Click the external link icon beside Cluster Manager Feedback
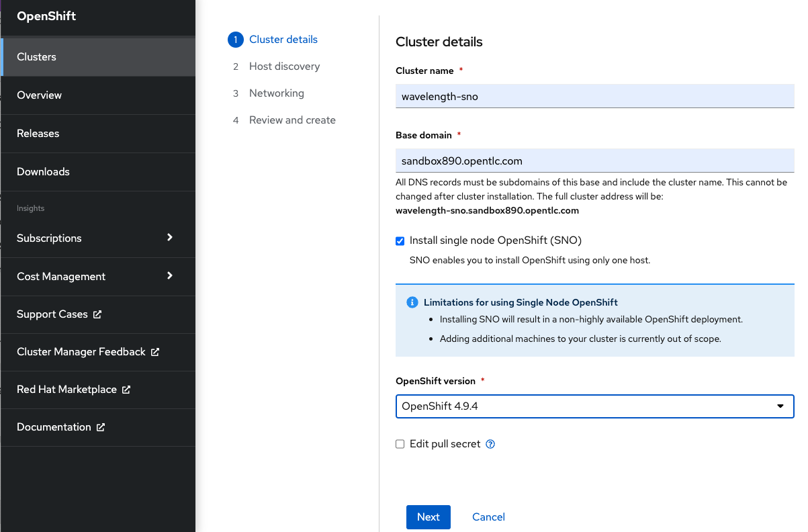 point(155,352)
